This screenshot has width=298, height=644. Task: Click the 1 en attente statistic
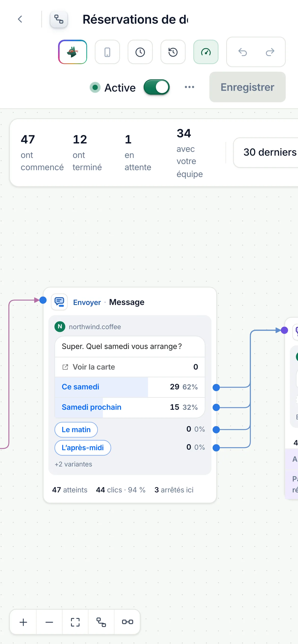click(138, 153)
